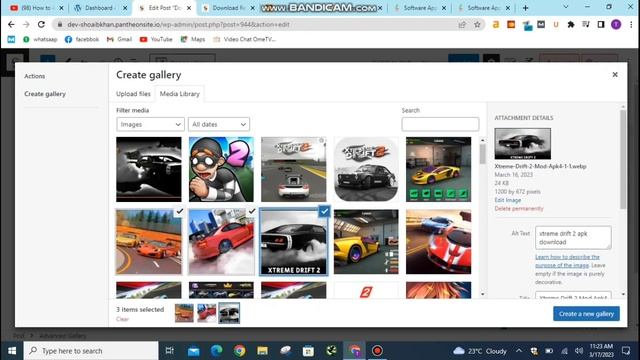The height and width of the screenshot is (360, 640).
Task: Select the yellow car side-view thumbnail second row
Action: click(x=366, y=242)
